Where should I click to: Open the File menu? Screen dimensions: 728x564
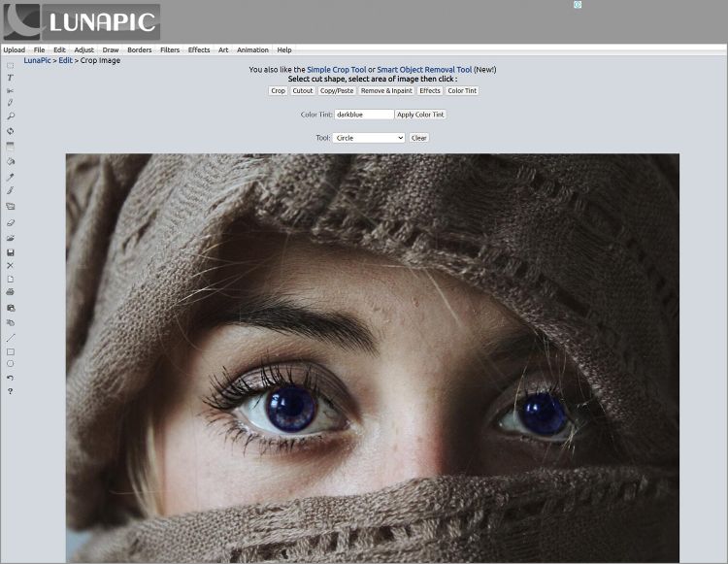click(39, 50)
